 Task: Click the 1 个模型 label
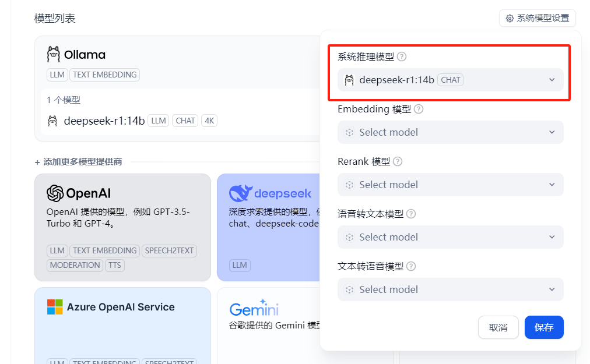64,100
